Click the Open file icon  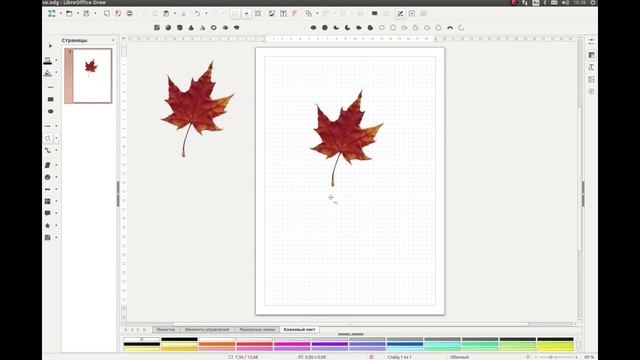pos(69,13)
